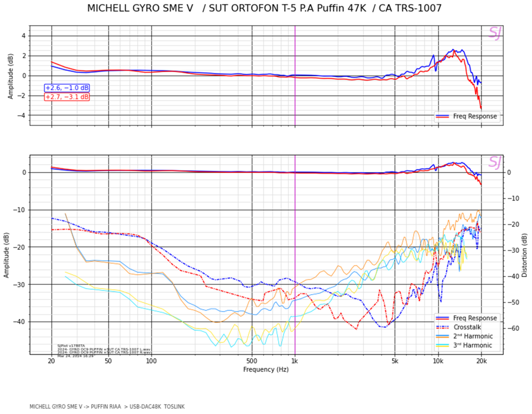Click the '−40' tick on Distortion axis
Image resolution: width=532 pixels, height=414 pixels.
(513, 276)
